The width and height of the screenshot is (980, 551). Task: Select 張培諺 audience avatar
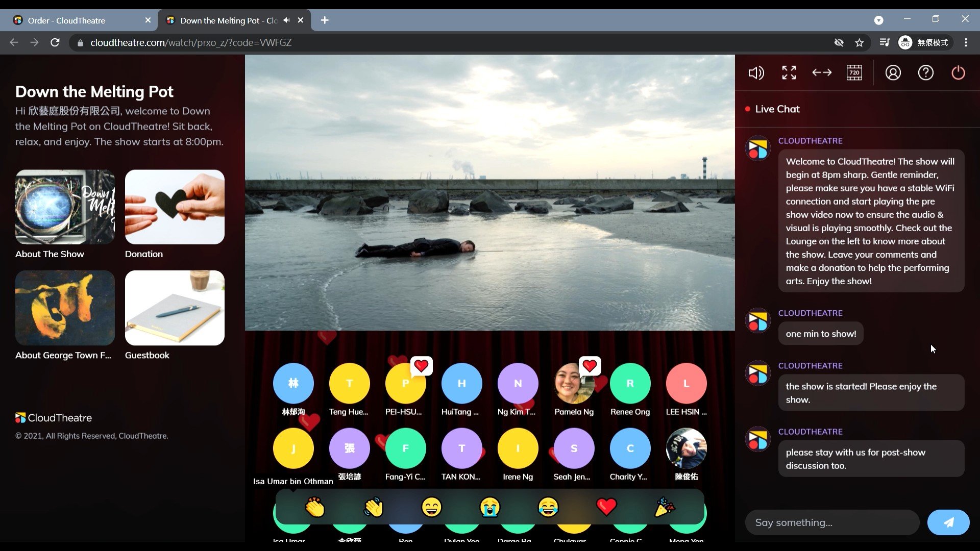click(350, 448)
